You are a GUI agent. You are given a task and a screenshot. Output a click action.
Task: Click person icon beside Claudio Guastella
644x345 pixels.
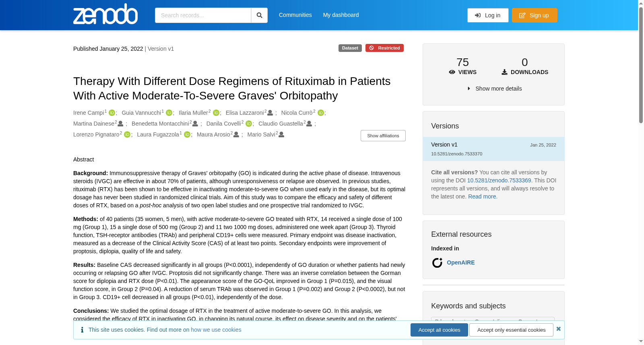[x=309, y=124]
